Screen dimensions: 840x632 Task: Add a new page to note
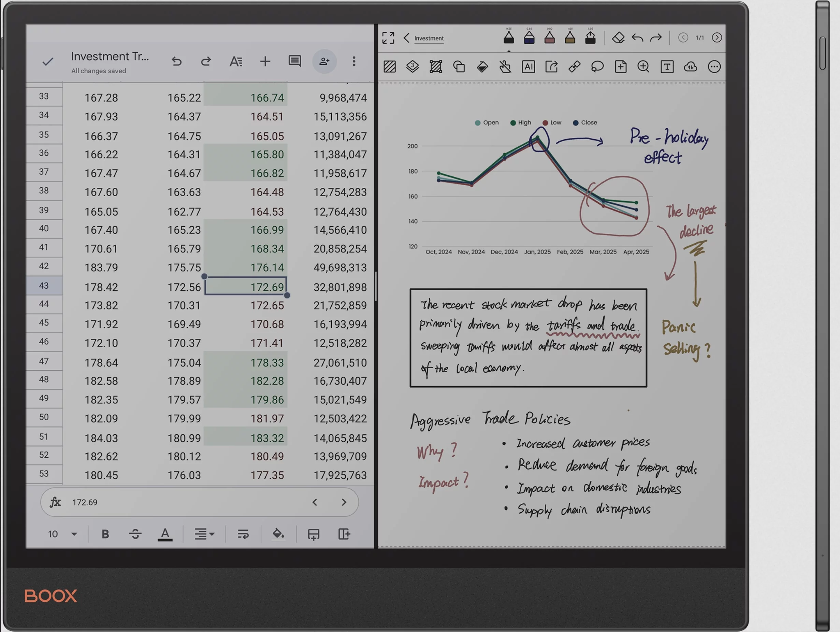click(621, 67)
